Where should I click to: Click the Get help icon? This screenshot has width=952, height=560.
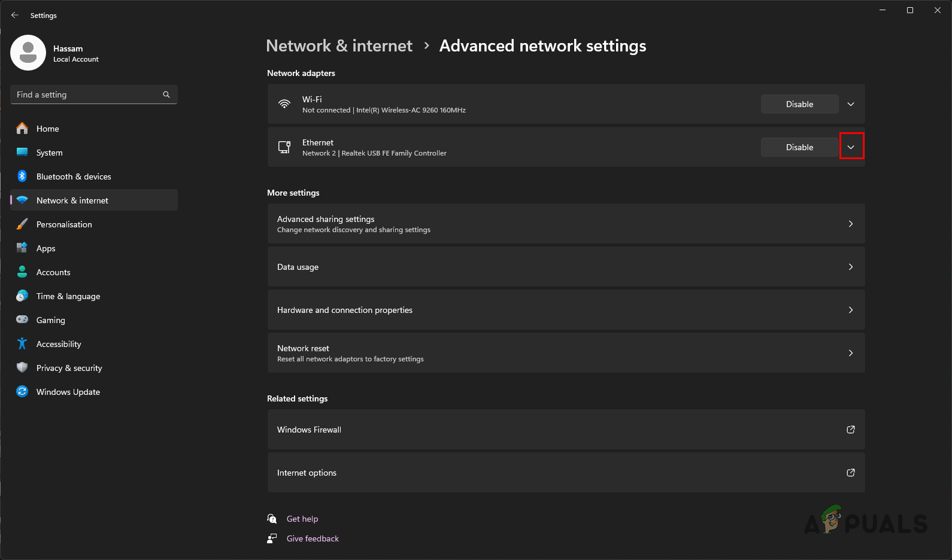pos(272,518)
